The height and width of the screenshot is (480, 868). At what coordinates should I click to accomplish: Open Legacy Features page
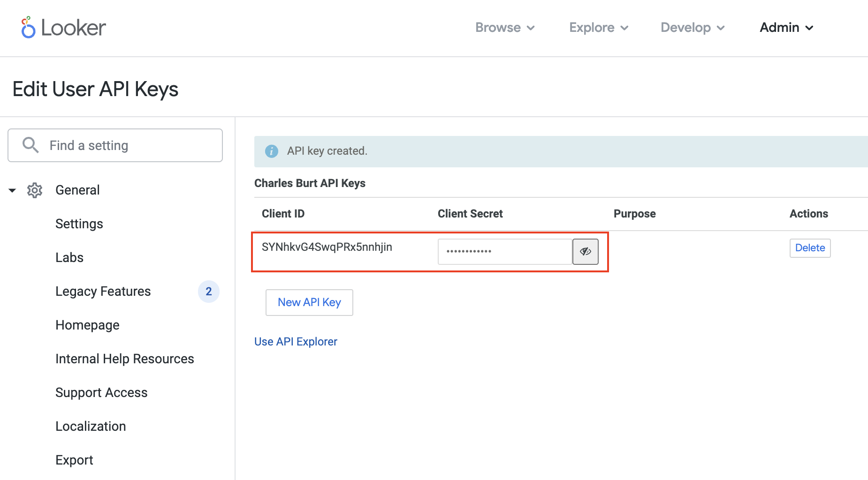pos(103,292)
